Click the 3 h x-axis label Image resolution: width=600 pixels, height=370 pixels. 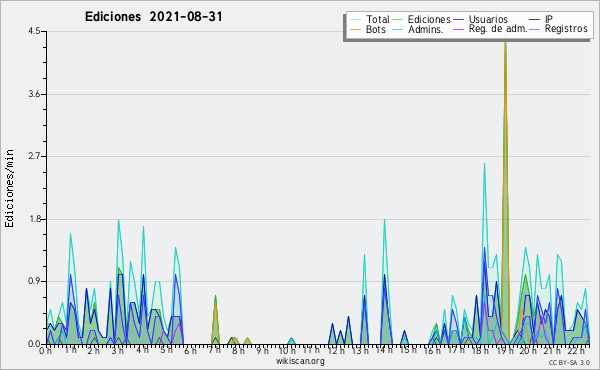pyautogui.click(x=117, y=350)
